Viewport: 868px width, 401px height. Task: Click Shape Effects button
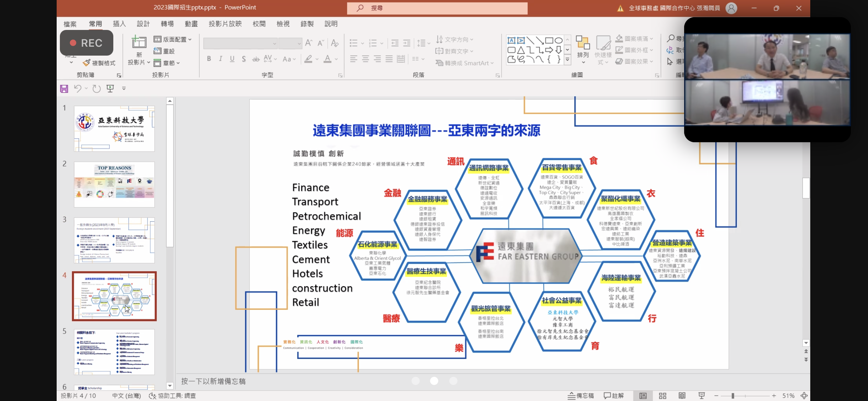(635, 61)
